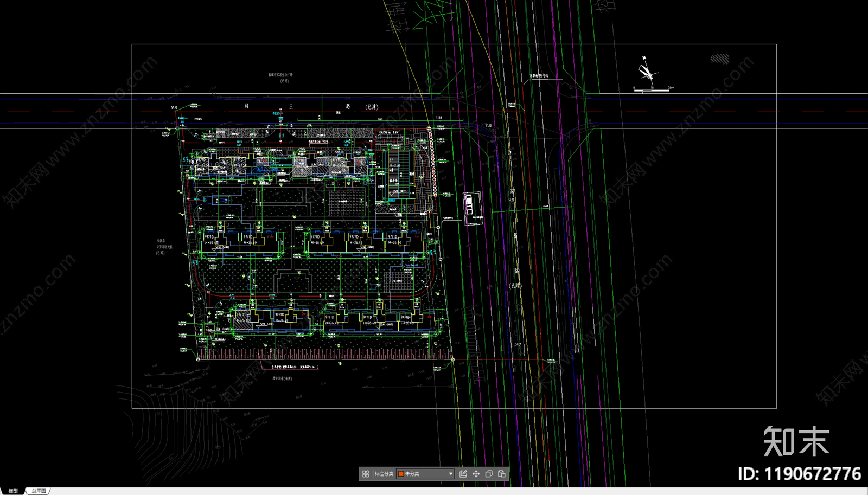The height and width of the screenshot is (495, 868).
Task: Click the 标注分类 label in toolbar
Action: (384, 474)
